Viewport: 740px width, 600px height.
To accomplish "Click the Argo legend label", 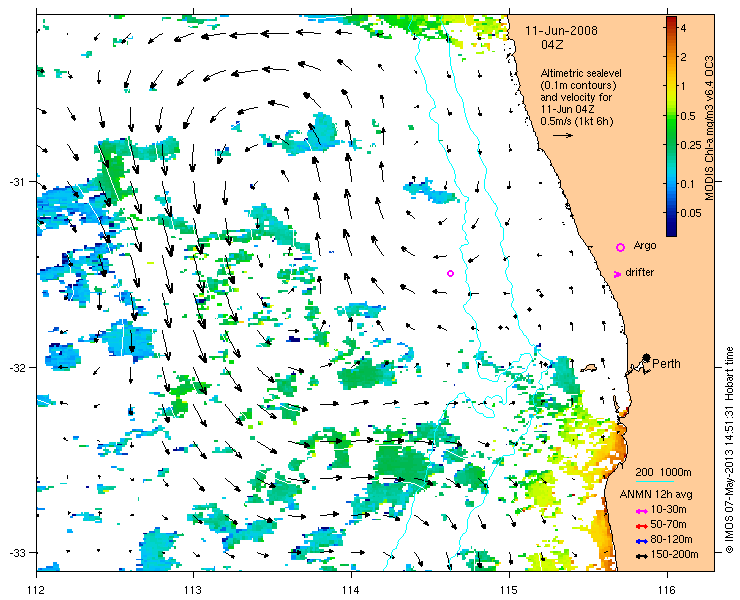I will tap(645, 245).
